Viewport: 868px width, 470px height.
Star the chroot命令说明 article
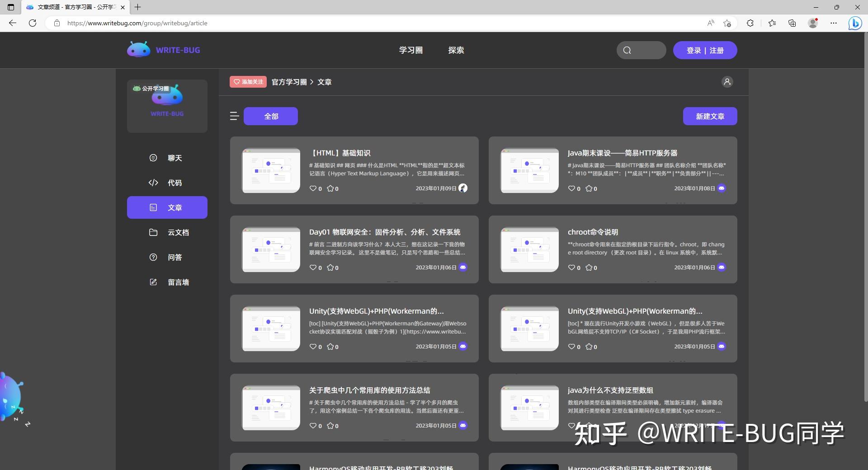coord(590,268)
